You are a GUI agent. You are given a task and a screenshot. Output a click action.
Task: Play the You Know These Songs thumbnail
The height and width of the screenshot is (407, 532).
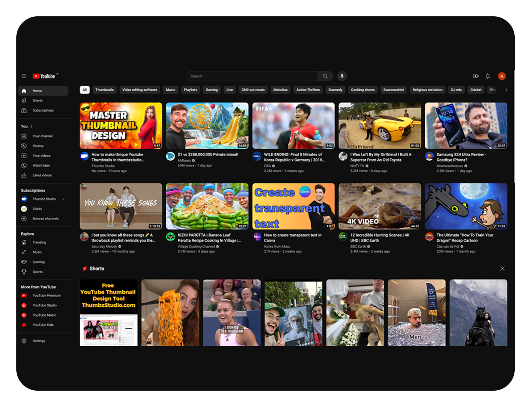(121, 206)
